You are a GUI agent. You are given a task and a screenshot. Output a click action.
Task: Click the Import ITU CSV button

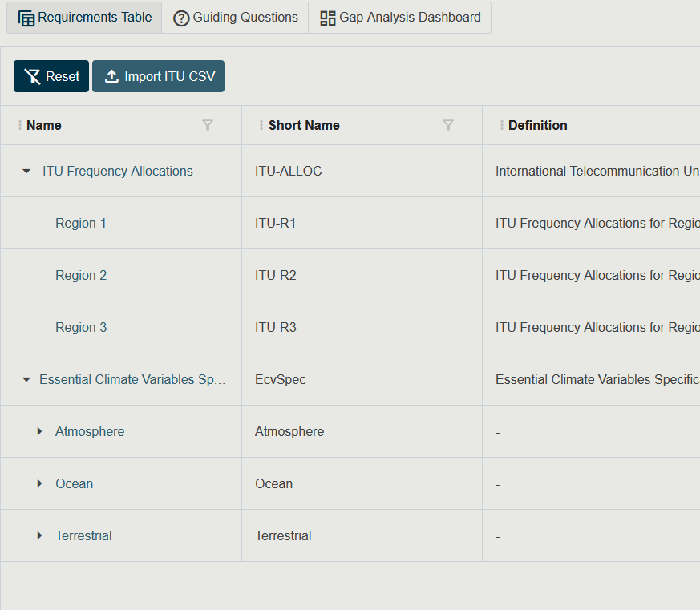tap(159, 76)
